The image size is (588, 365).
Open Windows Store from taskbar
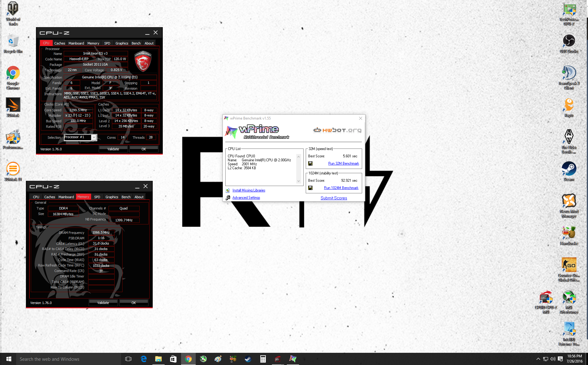[x=173, y=359]
